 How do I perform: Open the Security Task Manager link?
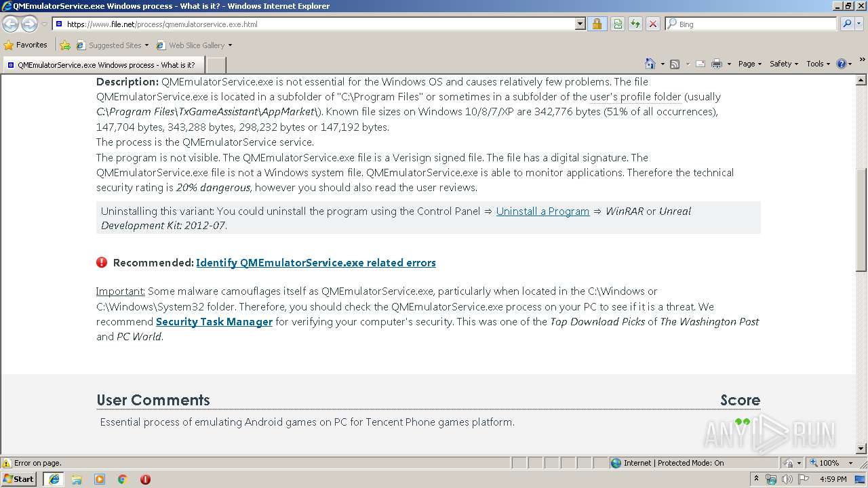214,321
